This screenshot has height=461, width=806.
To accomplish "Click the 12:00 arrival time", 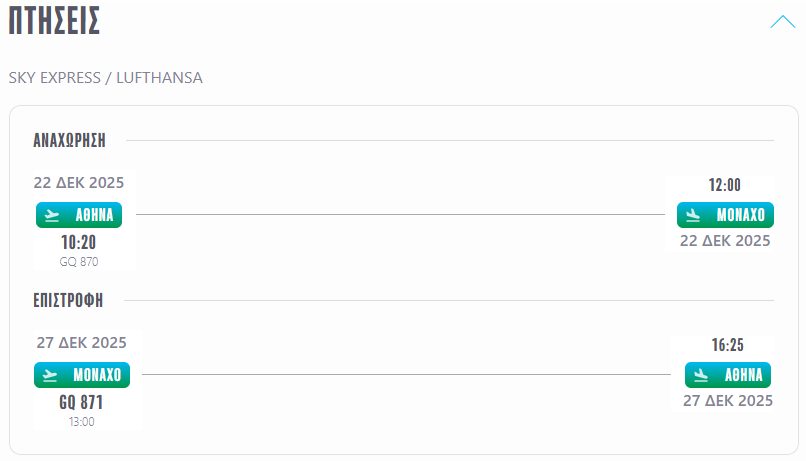I will point(725,185).
